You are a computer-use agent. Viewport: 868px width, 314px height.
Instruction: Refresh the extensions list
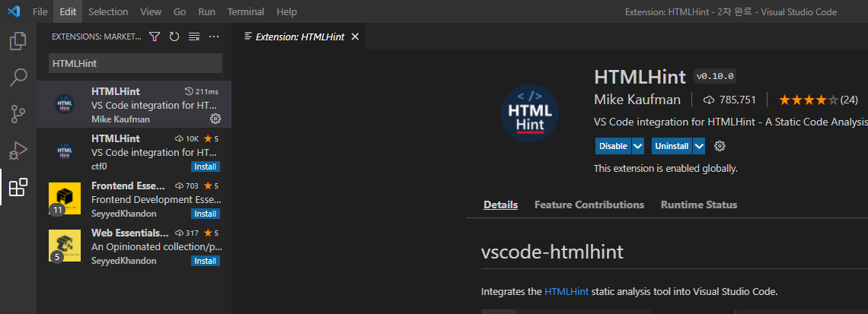point(174,36)
